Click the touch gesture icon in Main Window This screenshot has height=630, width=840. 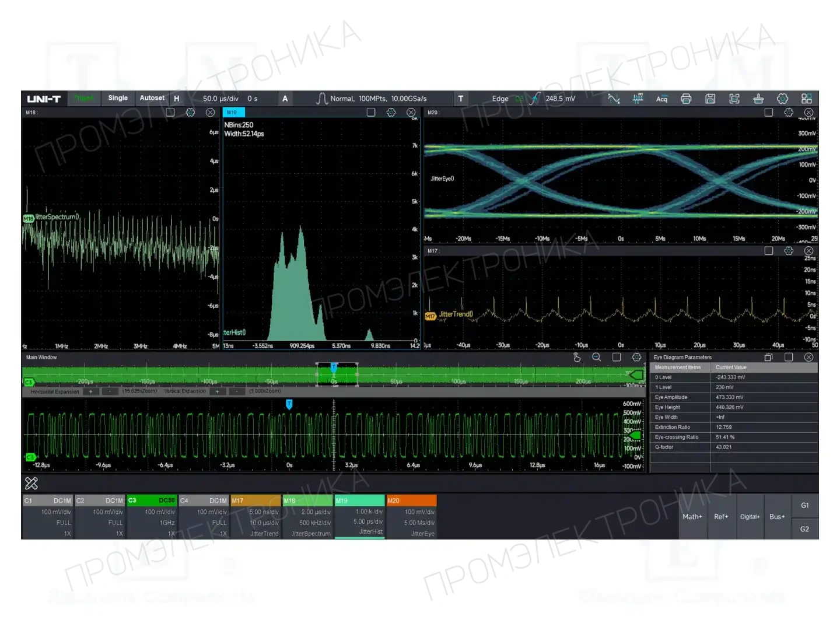tap(577, 357)
